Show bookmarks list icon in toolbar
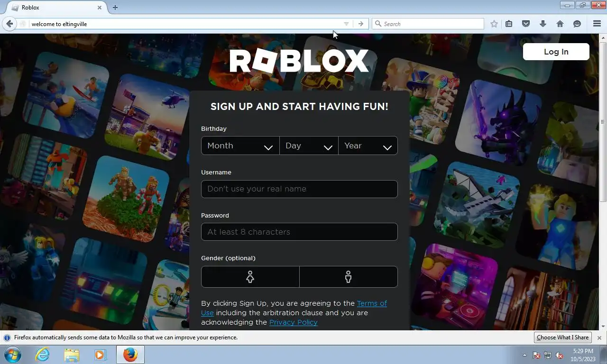The width and height of the screenshot is (607, 364). point(509,24)
